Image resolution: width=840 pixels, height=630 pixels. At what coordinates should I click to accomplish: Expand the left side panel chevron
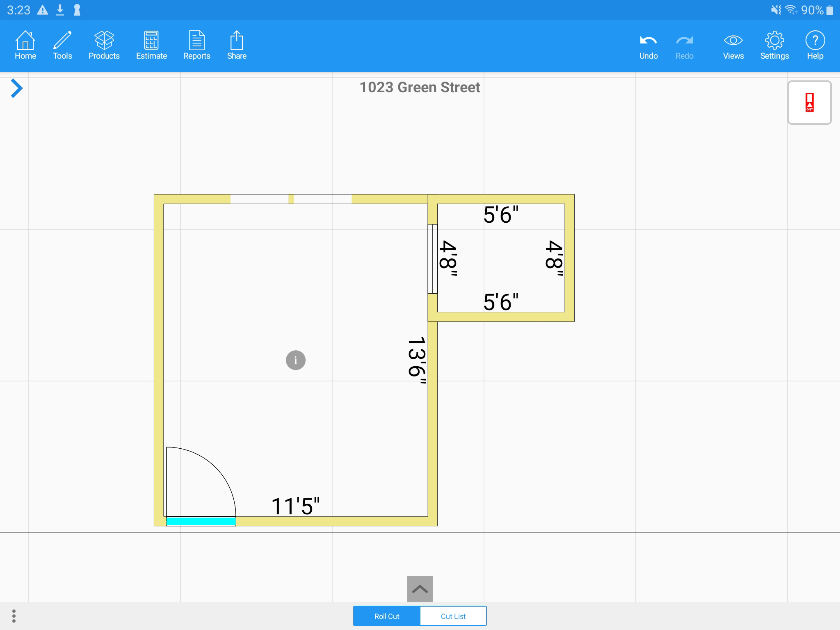16,88
